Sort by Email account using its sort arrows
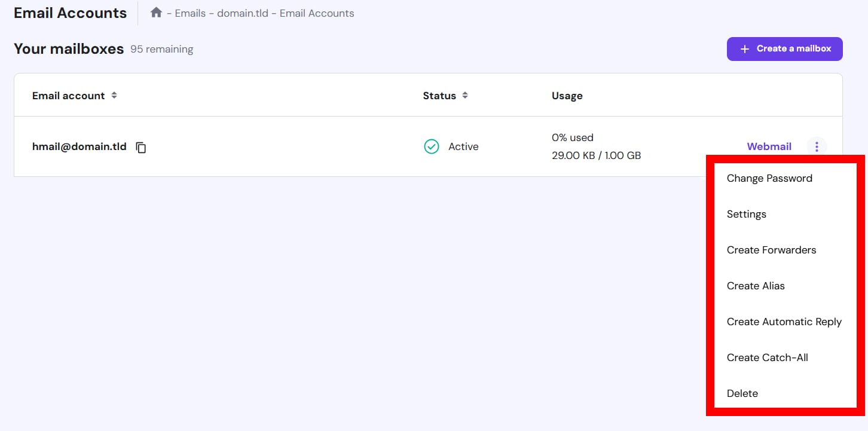Image resolution: width=868 pixels, height=431 pixels. [114, 96]
